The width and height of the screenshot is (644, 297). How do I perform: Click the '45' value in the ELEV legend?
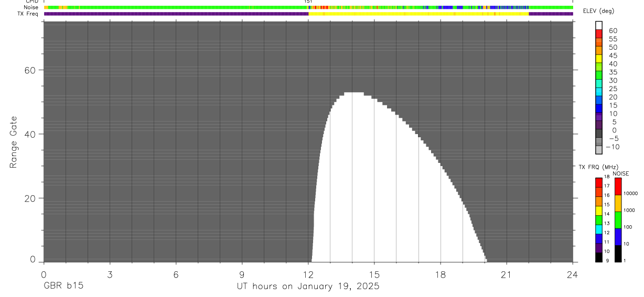click(x=613, y=56)
